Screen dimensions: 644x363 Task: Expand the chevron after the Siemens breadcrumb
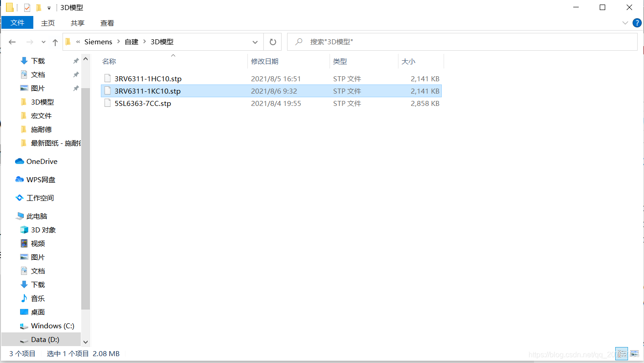pyautogui.click(x=119, y=42)
